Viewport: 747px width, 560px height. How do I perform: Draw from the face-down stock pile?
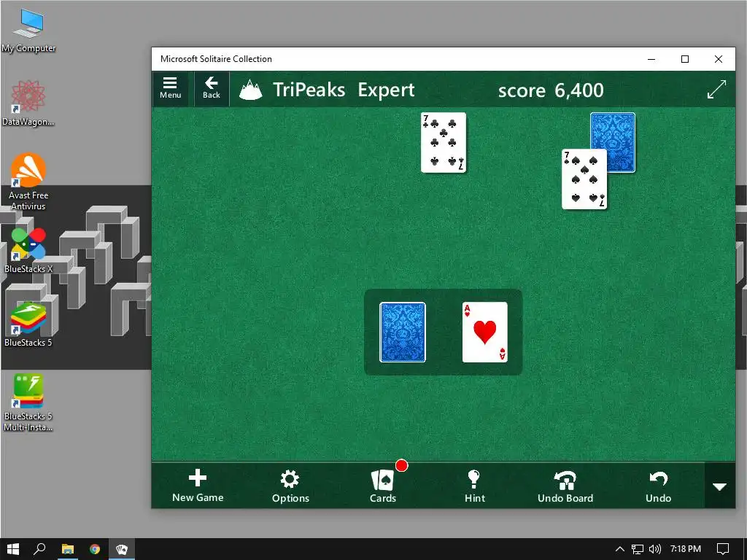coord(403,332)
